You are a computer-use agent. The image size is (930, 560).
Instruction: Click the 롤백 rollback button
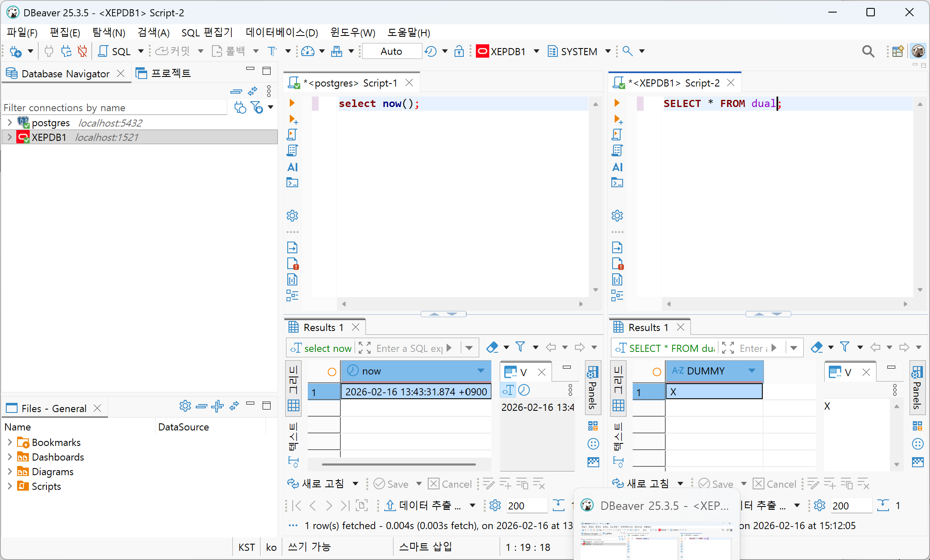pyautogui.click(x=229, y=51)
